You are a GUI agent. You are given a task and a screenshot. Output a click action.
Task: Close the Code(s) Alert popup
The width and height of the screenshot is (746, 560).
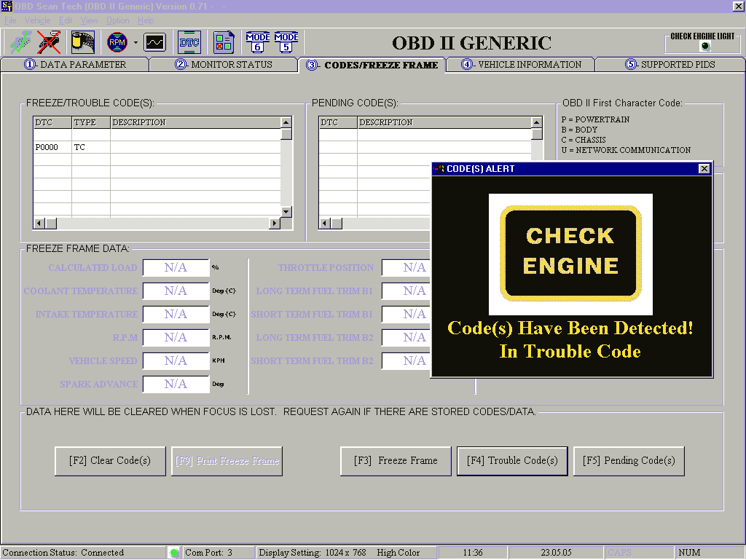click(704, 169)
